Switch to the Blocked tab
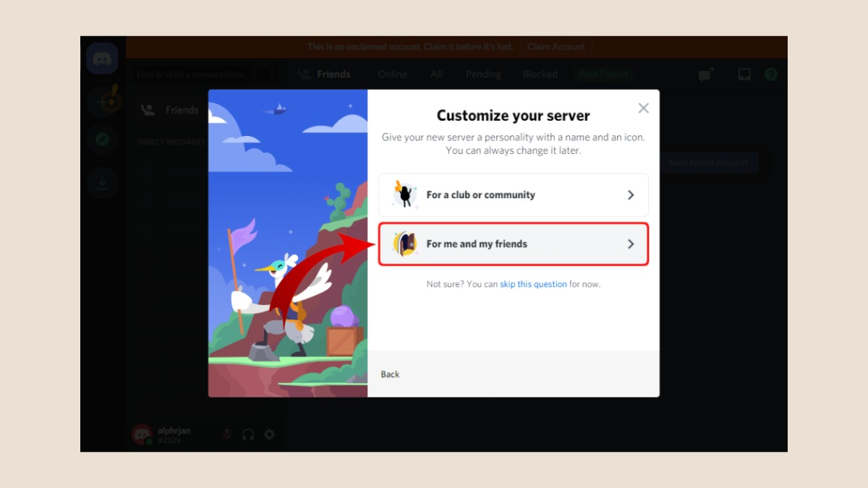868x488 pixels. pos(540,74)
